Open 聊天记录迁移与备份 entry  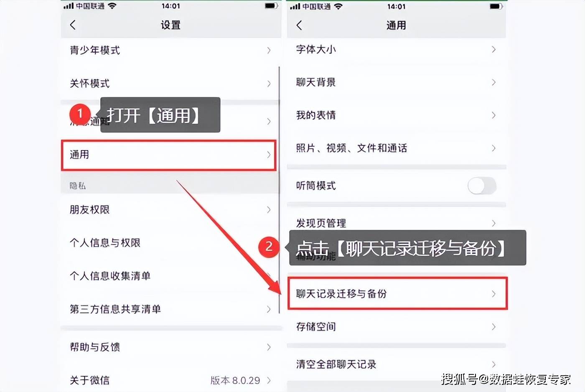(x=397, y=293)
